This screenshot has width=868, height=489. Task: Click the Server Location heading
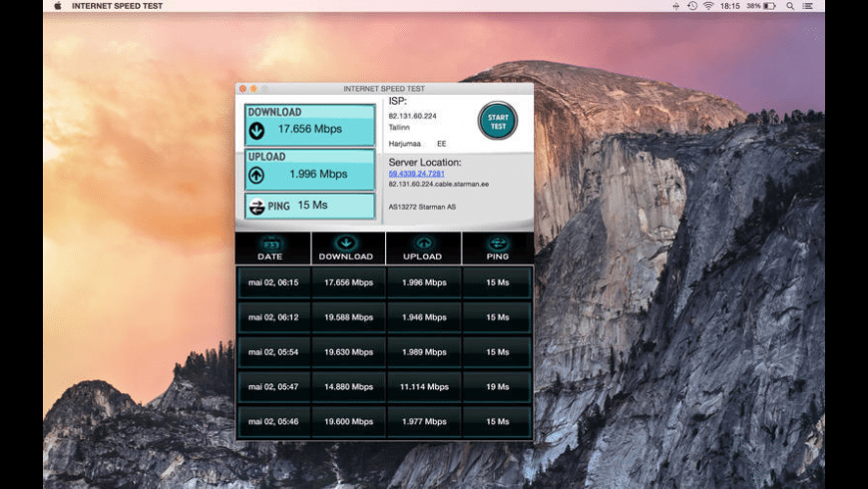coord(425,163)
